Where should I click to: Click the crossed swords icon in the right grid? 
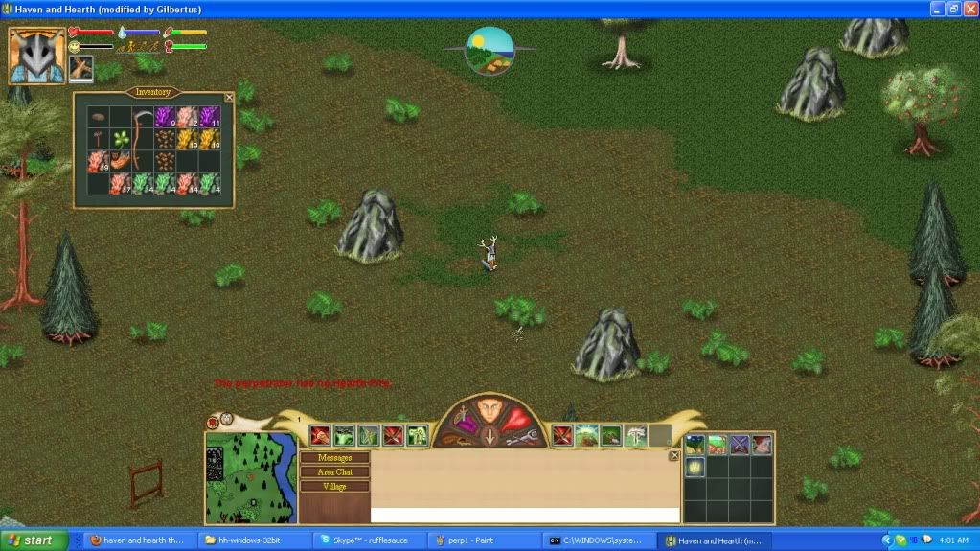pyautogui.click(x=740, y=445)
